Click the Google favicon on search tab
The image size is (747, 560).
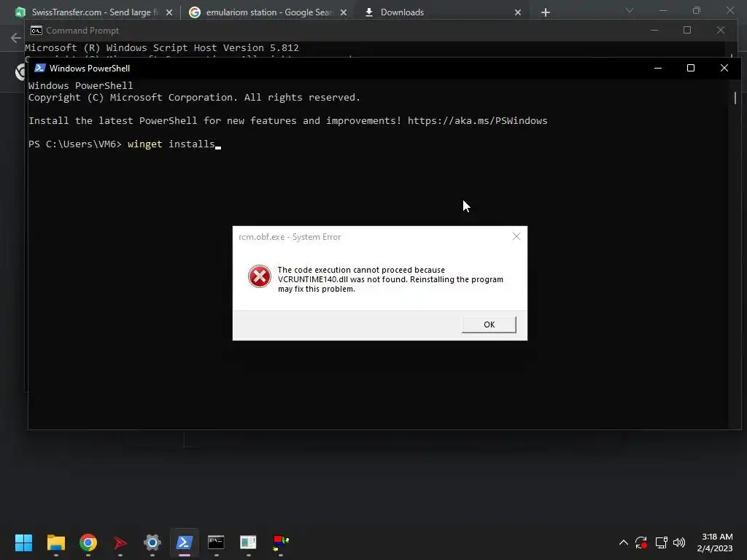[x=194, y=12]
